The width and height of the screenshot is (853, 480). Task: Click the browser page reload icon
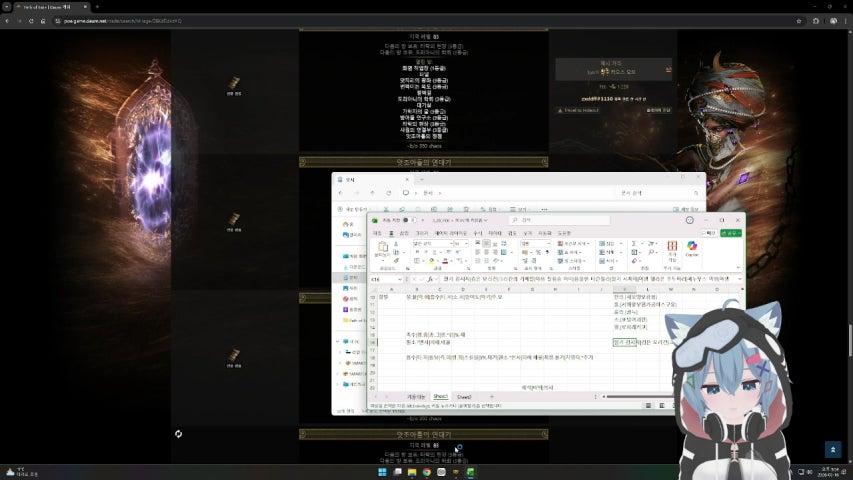click(x=43, y=19)
